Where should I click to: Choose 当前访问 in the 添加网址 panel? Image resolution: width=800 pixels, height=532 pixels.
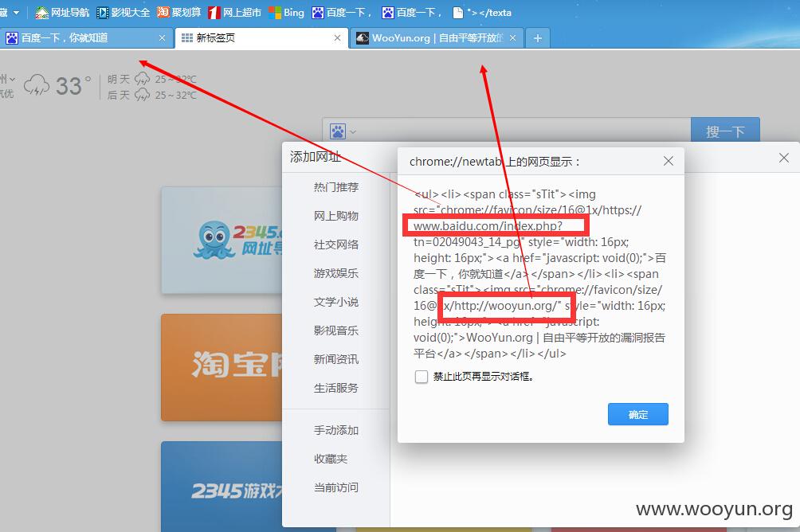coord(335,487)
